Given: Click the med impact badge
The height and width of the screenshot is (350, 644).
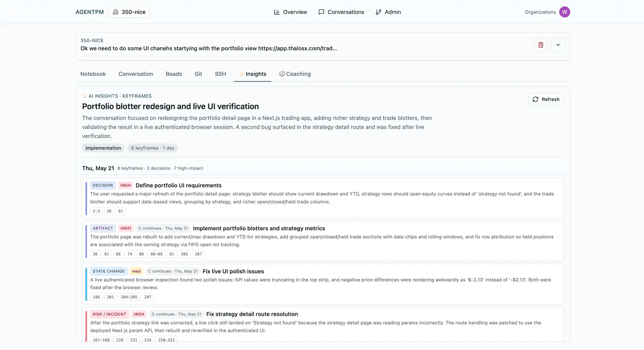Looking at the screenshot, I should 136,271.
